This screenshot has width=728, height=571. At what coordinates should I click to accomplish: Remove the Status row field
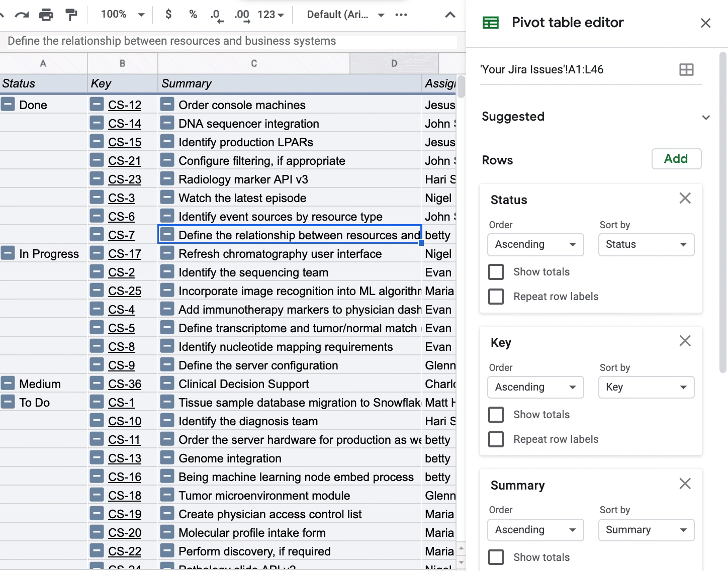pos(685,199)
